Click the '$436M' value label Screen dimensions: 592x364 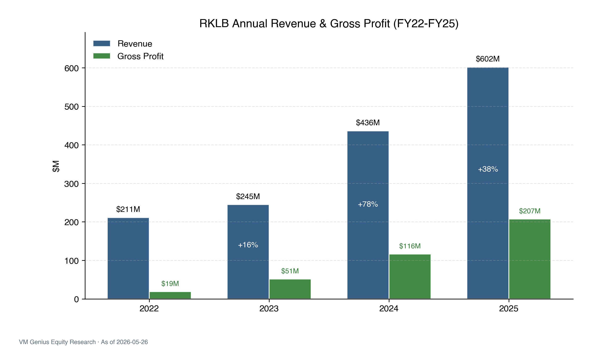[368, 123]
